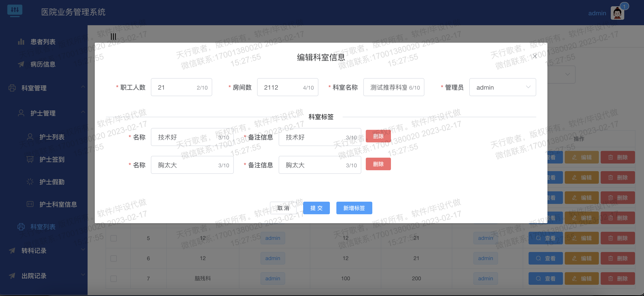Select the 患者列表 bar chart icon
The image size is (644, 296).
coord(21,42)
